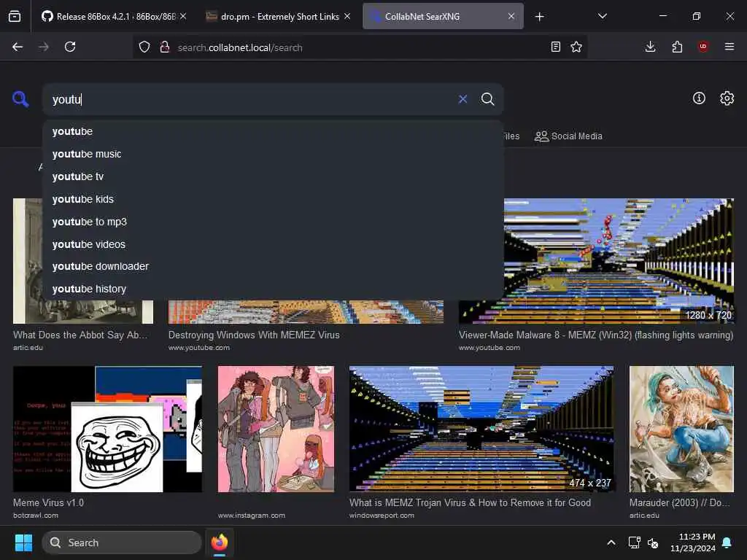This screenshot has width=747, height=560.
Task: Click the windowsreport.com source link
Action: (382, 516)
